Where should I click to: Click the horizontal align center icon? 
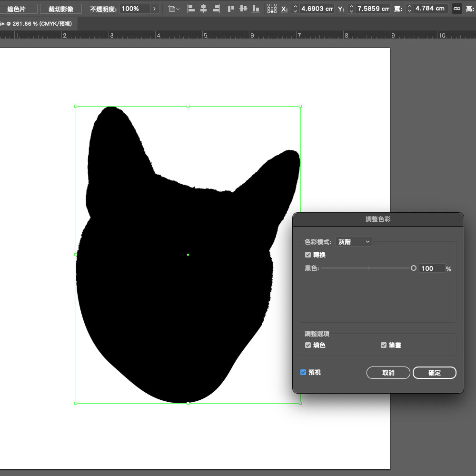204,9
